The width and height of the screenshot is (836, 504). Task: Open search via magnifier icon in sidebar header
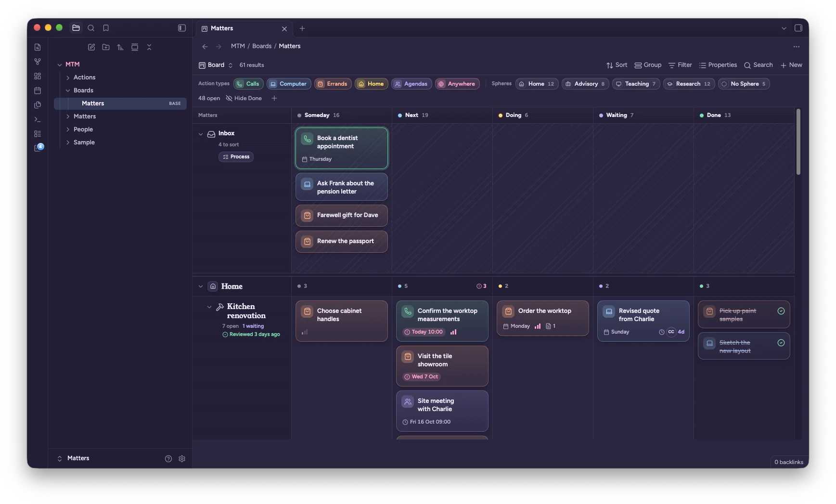(91, 28)
